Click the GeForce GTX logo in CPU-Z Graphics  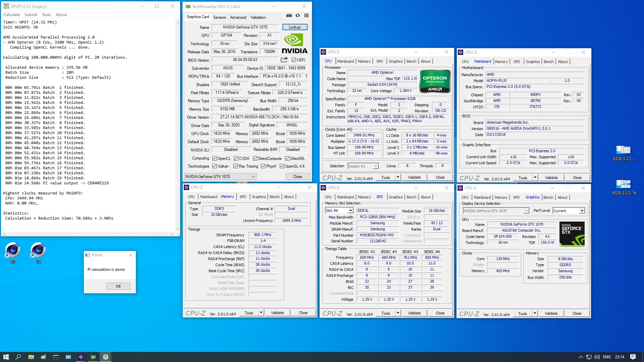572,234
